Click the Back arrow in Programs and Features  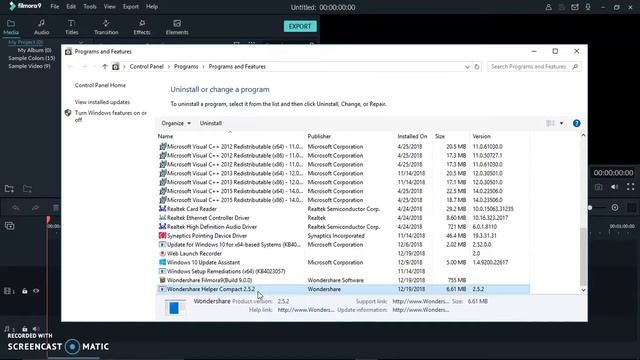click(x=70, y=67)
